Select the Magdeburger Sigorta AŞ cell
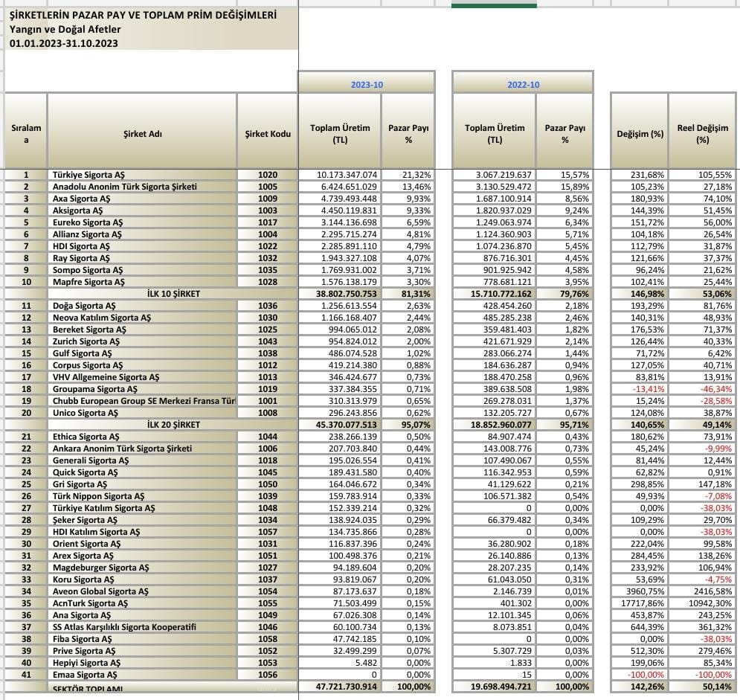The height and width of the screenshot is (700, 740). [142, 568]
